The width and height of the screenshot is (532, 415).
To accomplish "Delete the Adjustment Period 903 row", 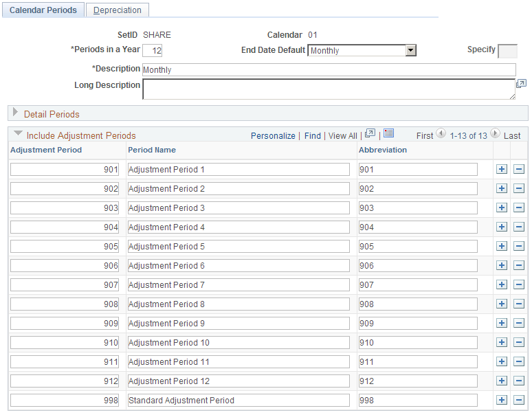I will pos(519,207).
